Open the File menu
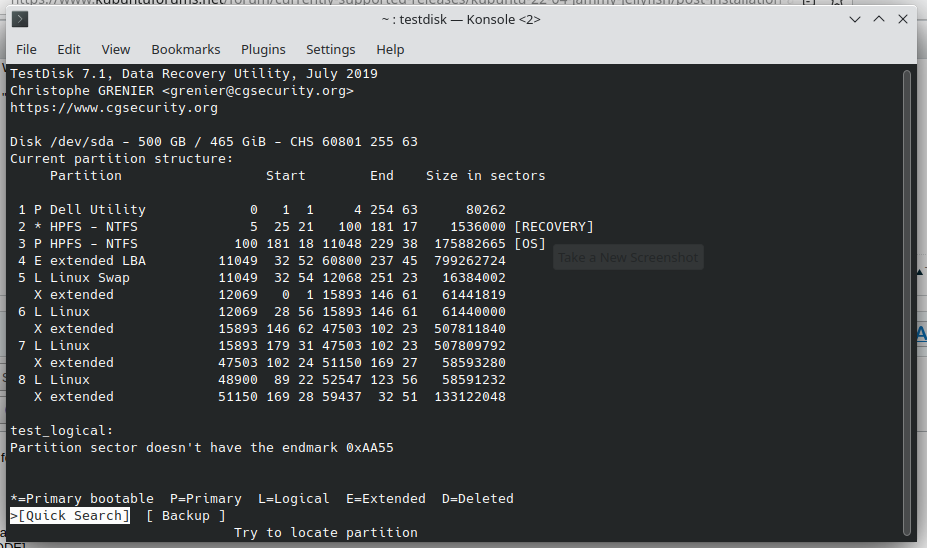The height and width of the screenshot is (548, 927). pyautogui.click(x=26, y=49)
